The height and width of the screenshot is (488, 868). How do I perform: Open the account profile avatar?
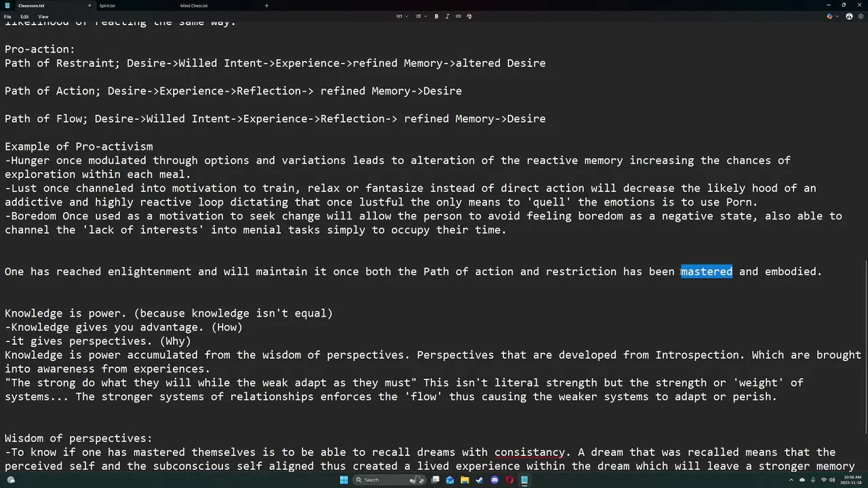point(849,16)
